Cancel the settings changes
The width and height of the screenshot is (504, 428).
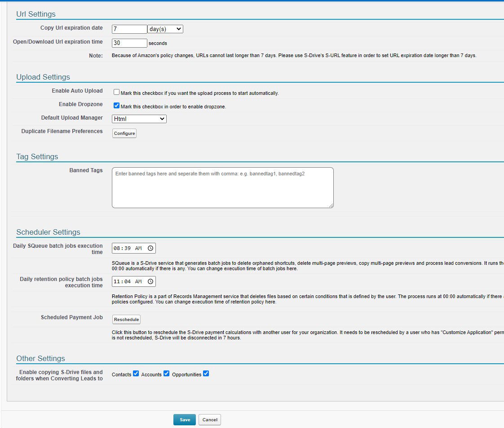(x=210, y=419)
